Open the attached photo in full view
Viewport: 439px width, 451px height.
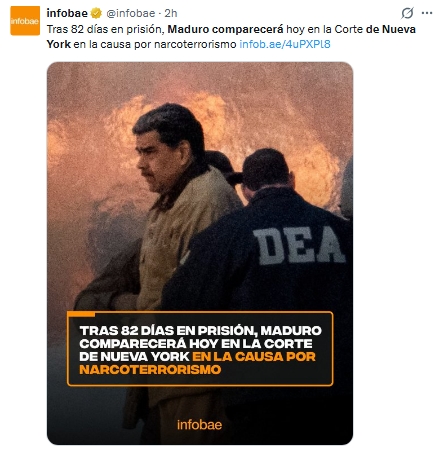tap(200, 253)
